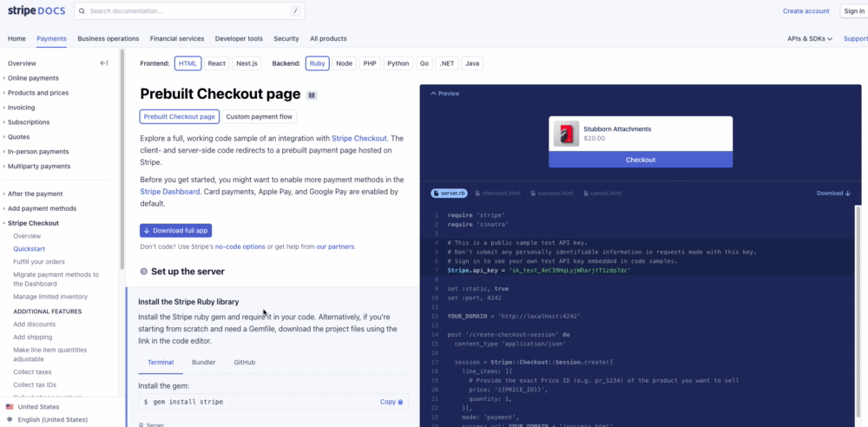The width and height of the screenshot is (868, 427).
Task: Expand Subscriptions sidebar section
Action: pos(29,122)
